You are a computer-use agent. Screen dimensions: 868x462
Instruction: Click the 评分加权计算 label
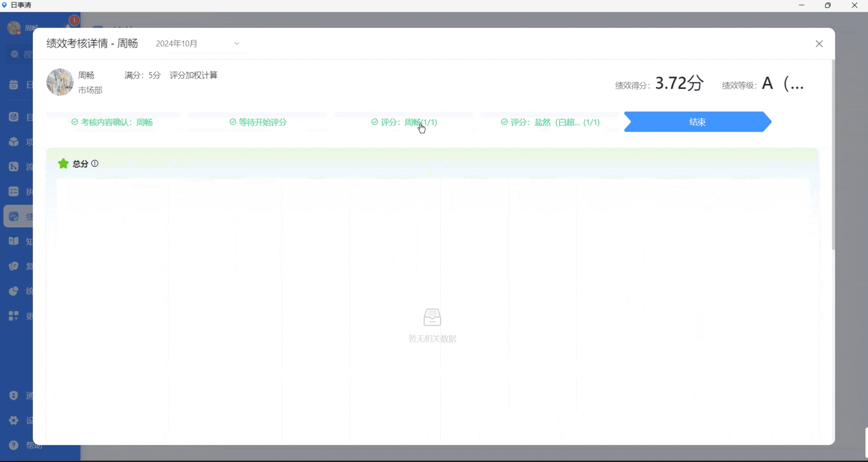coord(193,75)
